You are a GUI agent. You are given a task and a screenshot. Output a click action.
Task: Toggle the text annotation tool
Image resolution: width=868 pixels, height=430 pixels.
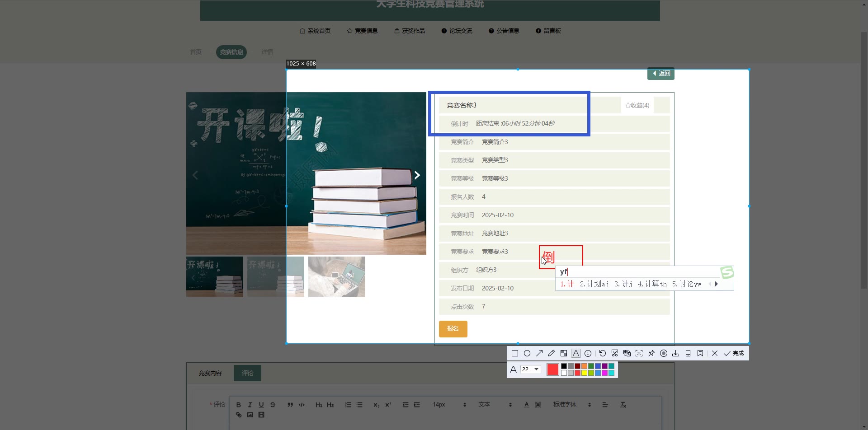click(576, 353)
